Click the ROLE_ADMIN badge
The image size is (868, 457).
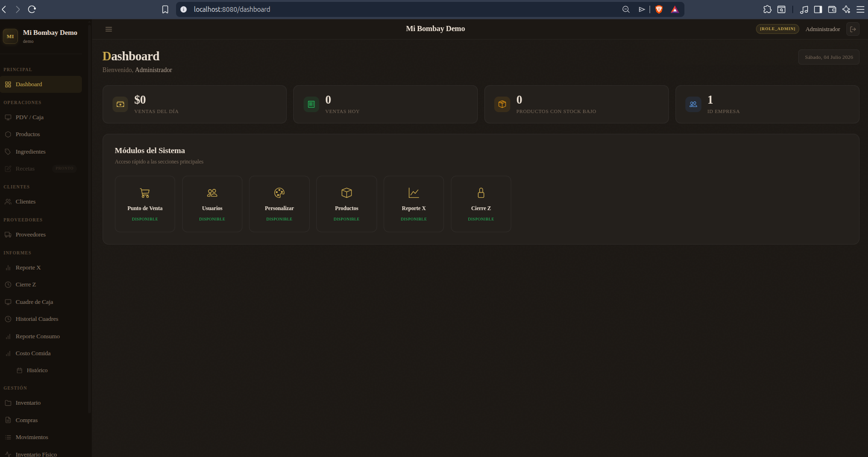pos(778,29)
